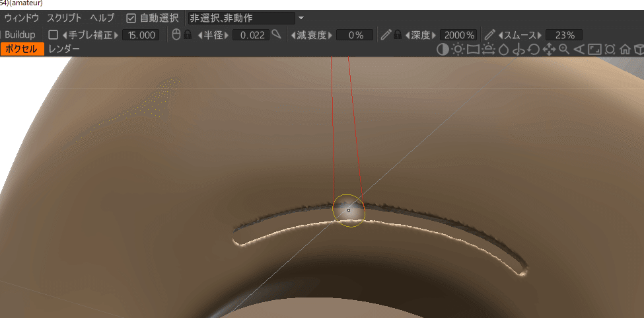Increase スムース with the right arrow

coord(540,35)
